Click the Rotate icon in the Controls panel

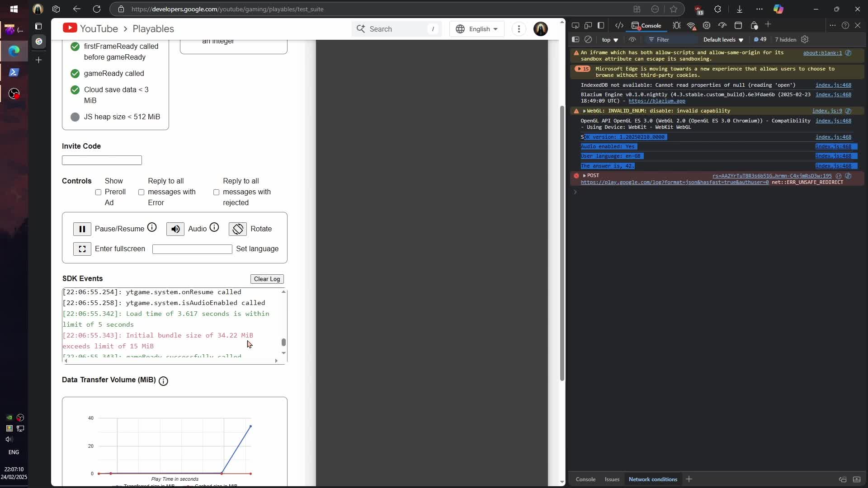pyautogui.click(x=238, y=229)
